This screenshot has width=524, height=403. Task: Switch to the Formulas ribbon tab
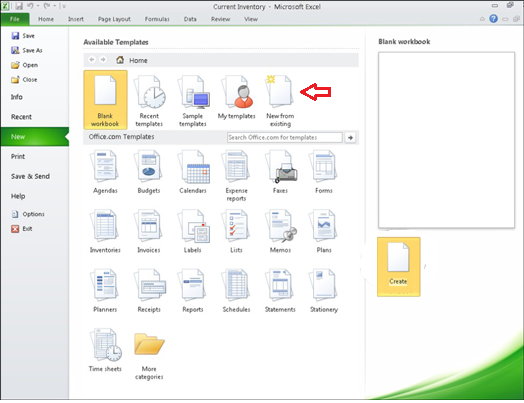click(x=157, y=19)
